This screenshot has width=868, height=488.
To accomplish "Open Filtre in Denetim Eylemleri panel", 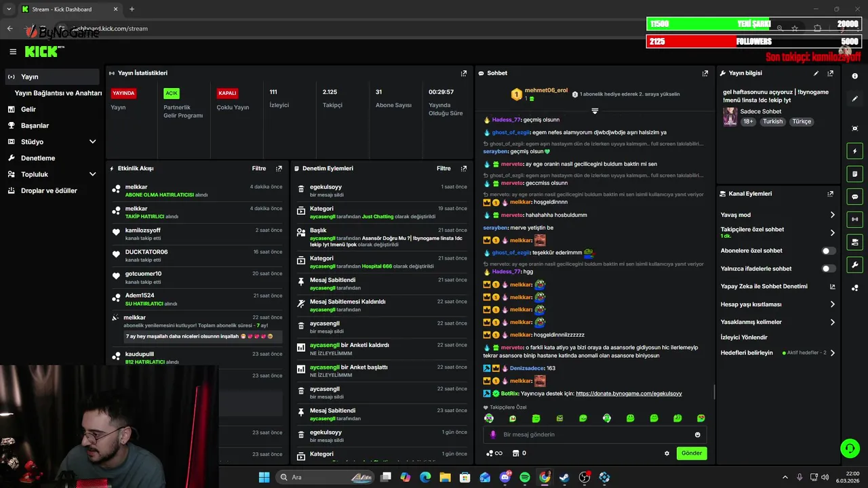I will [x=443, y=168].
